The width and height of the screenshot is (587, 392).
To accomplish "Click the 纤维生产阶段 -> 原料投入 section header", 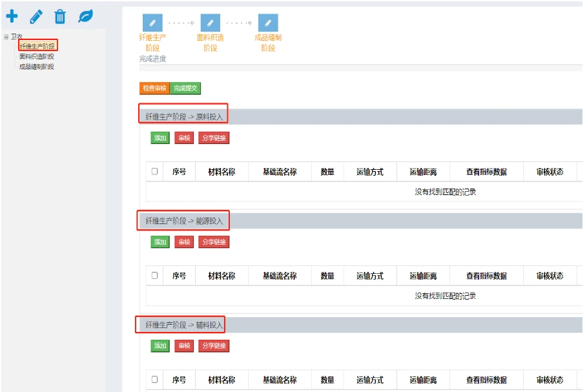I will point(361,117).
